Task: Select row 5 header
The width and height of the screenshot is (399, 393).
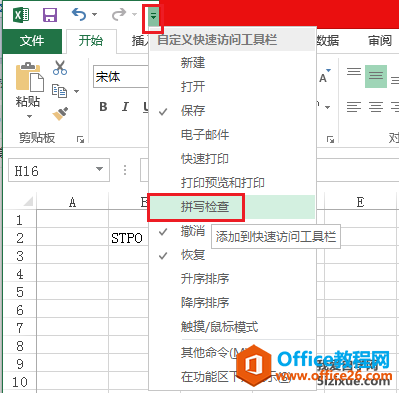Action: [19, 292]
